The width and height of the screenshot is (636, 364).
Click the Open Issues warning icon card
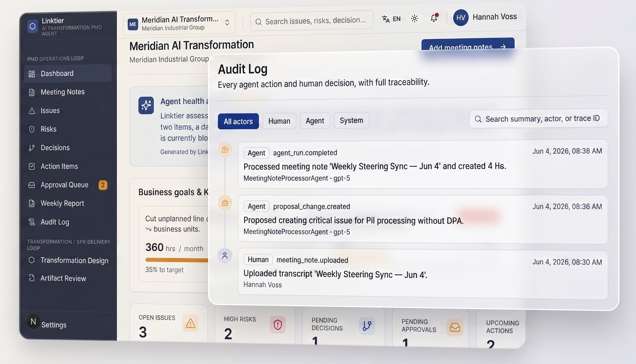190,323
